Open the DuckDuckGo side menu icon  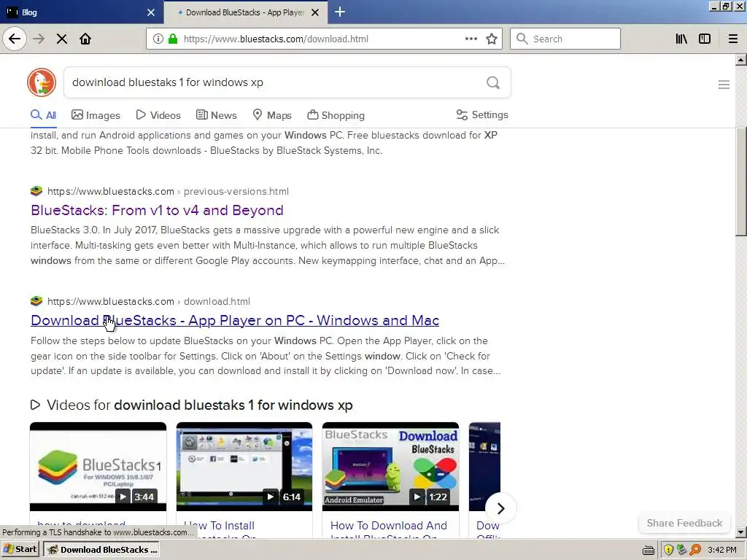(724, 85)
